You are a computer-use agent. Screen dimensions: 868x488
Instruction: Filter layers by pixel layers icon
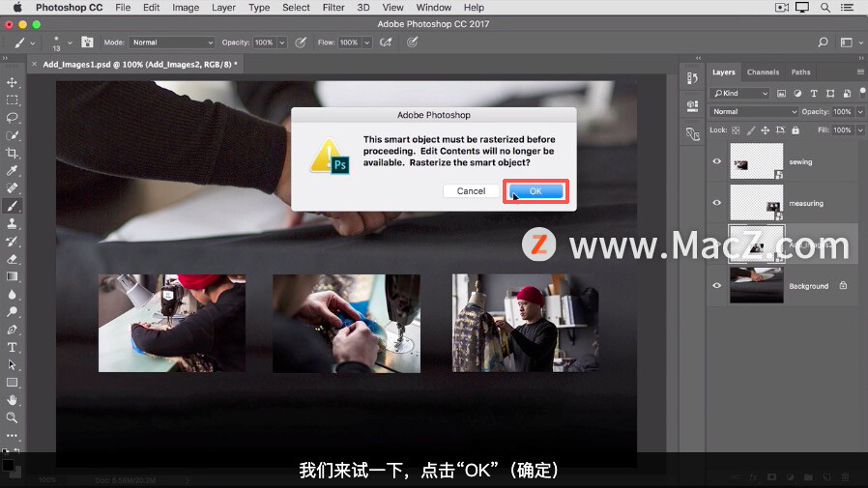click(x=781, y=94)
